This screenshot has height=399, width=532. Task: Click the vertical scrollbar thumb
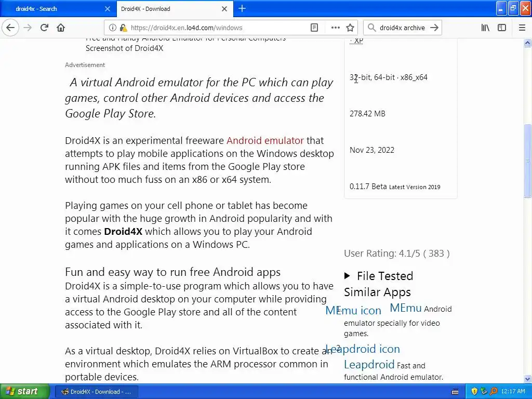(527, 161)
